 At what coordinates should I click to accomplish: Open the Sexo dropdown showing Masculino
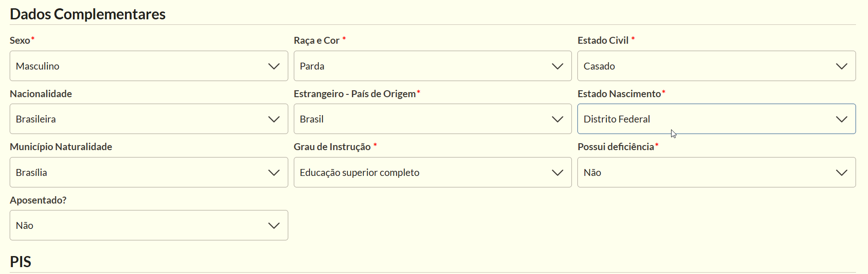149,66
